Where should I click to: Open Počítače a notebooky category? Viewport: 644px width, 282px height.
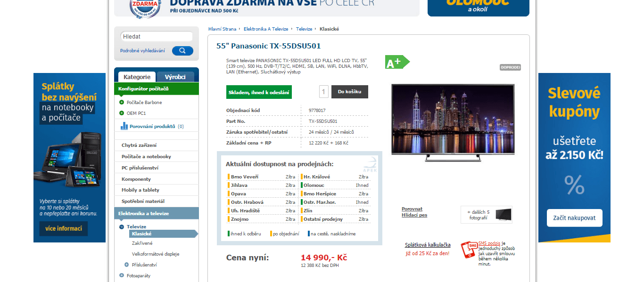[157, 156]
